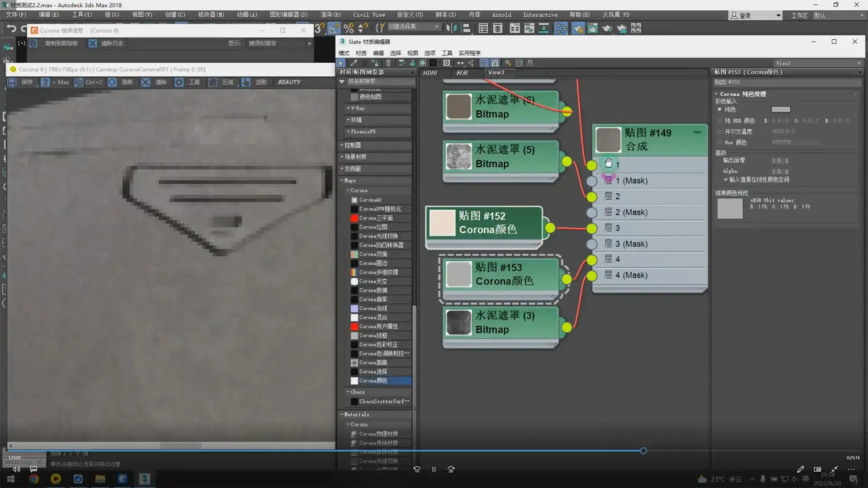Viewport: 868px width, 488px height.
Task: Select the 纯色 solid color radio button
Action: pyautogui.click(x=720, y=109)
